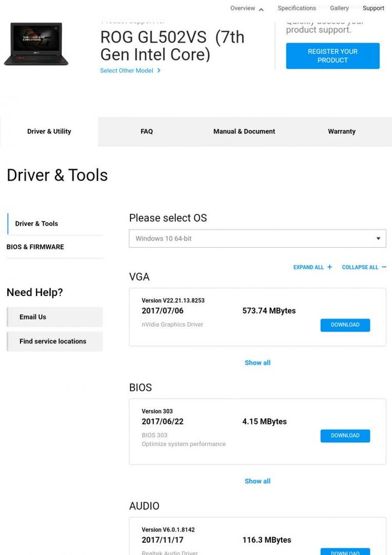
Task: Click the minus icon beside COLLAPSE ALL
Action: [x=384, y=267]
